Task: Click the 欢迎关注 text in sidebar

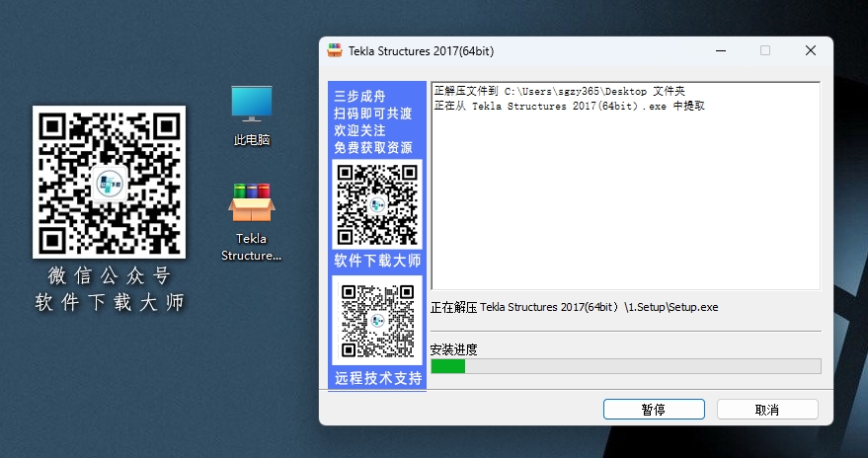Action: (359, 130)
